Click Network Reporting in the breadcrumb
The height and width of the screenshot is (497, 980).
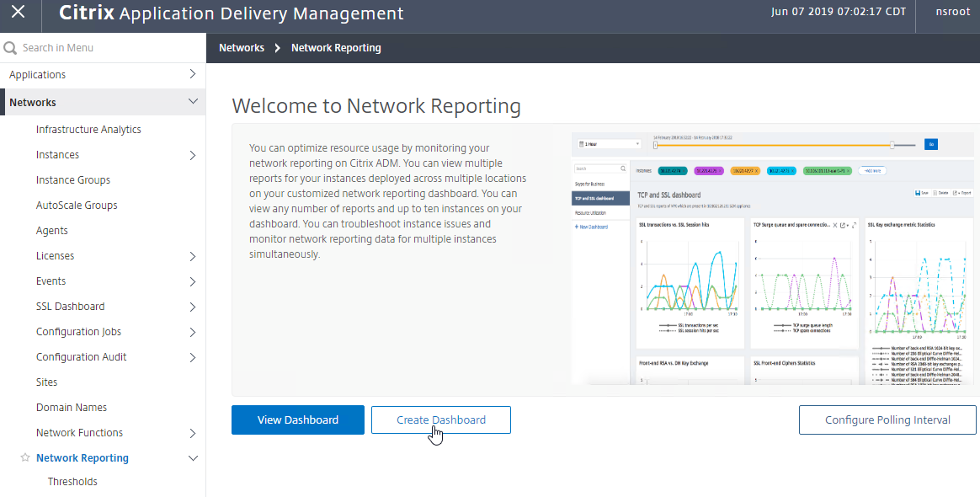pyautogui.click(x=336, y=47)
